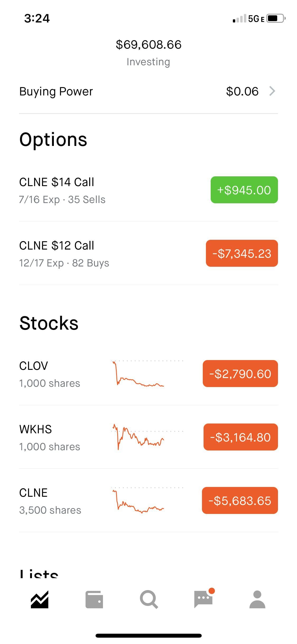The image size is (297, 644).
Task: View the WKHS sparkline chart
Action: [147, 437]
